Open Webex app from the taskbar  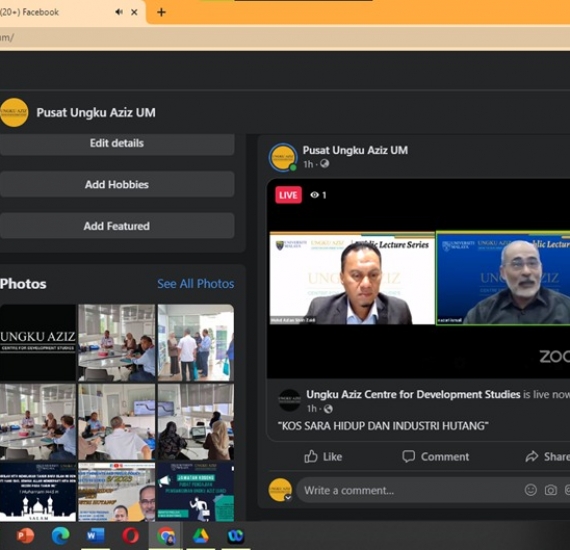pos(236,536)
